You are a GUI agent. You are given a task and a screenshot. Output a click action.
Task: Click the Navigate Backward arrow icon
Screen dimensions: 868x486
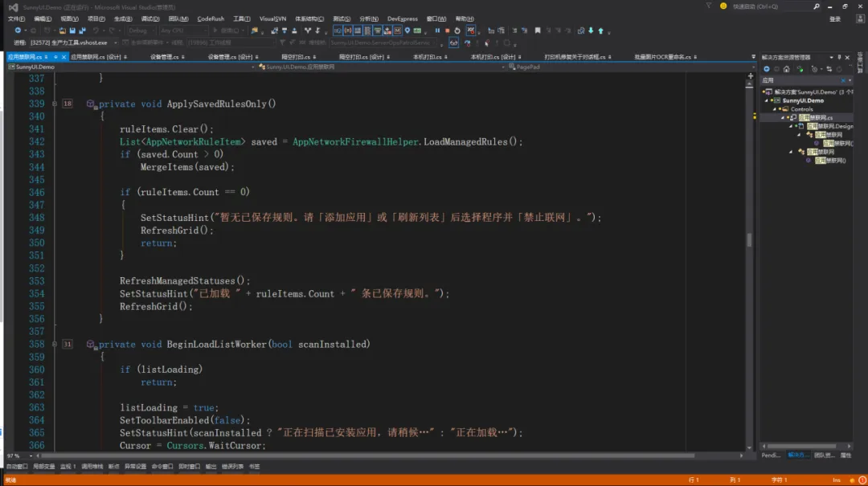[x=18, y=31]
